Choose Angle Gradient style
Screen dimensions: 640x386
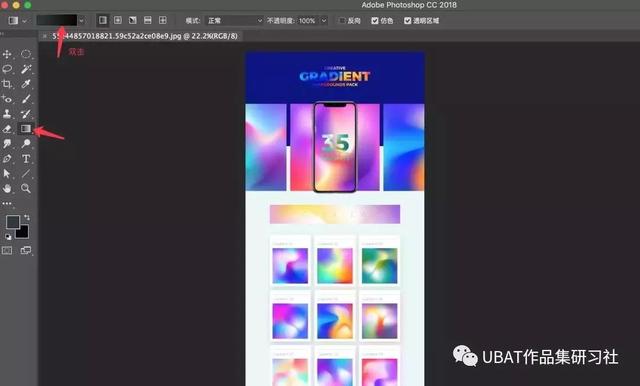133,20
